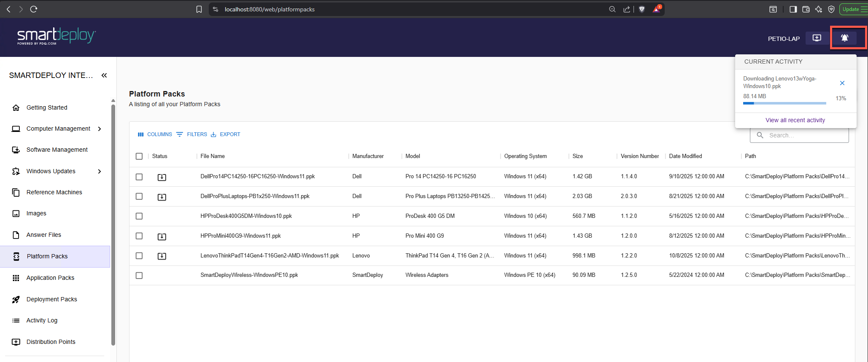The width and height of the screenshot is (868, 362).
Task: Click download status icon for LenovoThinkPad pack
Action: pos(162,256)
